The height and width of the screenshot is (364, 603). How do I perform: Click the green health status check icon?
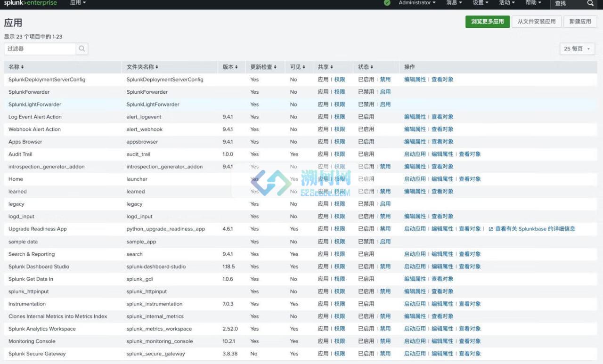(387, 3)
